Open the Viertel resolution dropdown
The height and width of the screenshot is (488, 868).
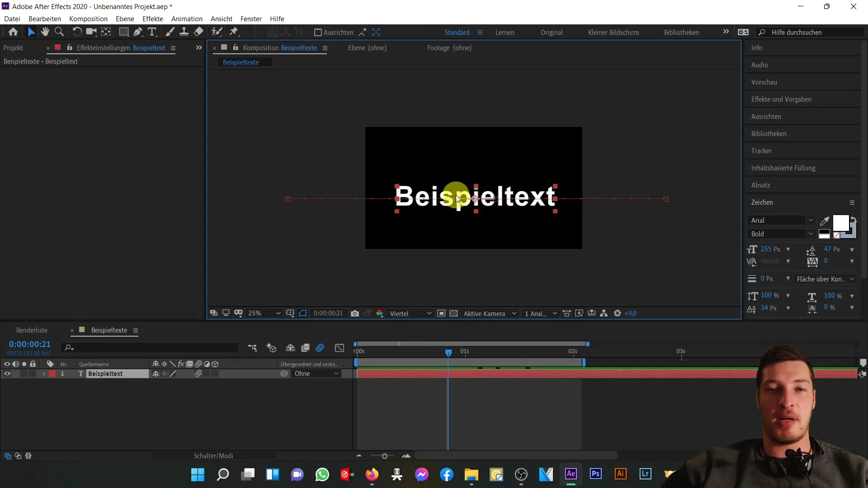click(410, 314)
